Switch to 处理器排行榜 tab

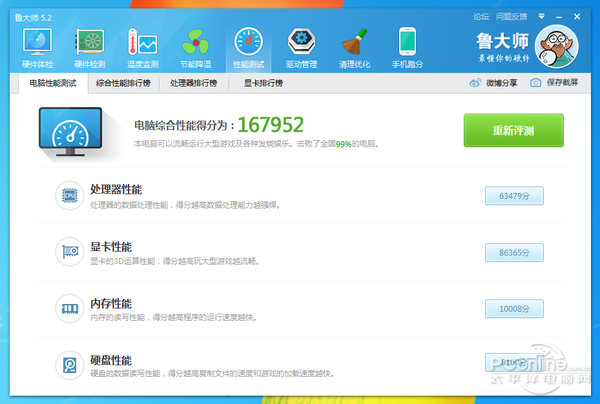pyautogui.click(x=194, y=83)
